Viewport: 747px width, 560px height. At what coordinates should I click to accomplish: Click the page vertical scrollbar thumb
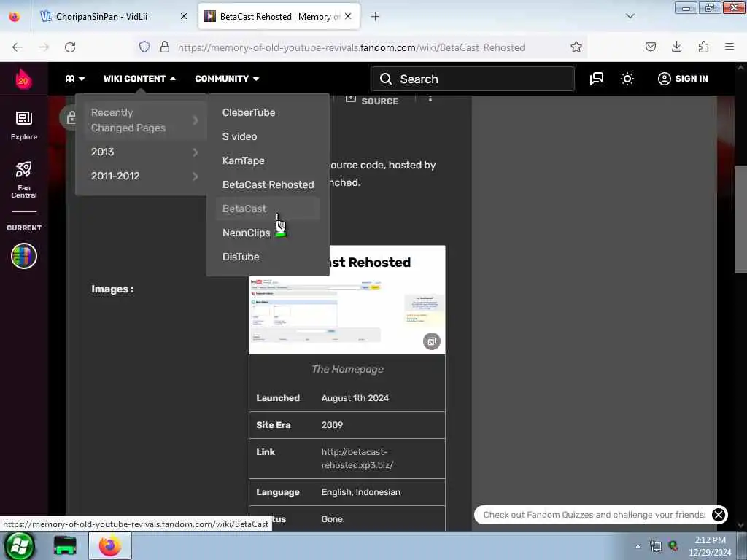tap(740, 219)
